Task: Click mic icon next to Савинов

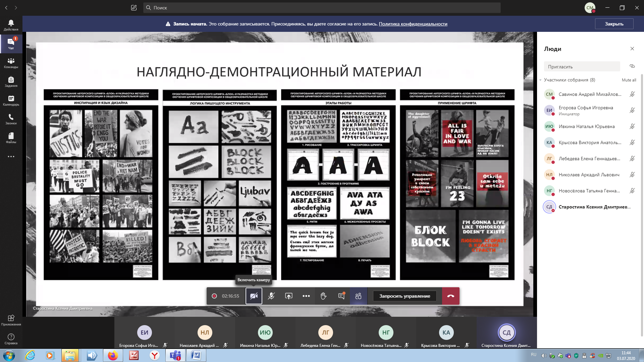Action: tap(632, 94)
